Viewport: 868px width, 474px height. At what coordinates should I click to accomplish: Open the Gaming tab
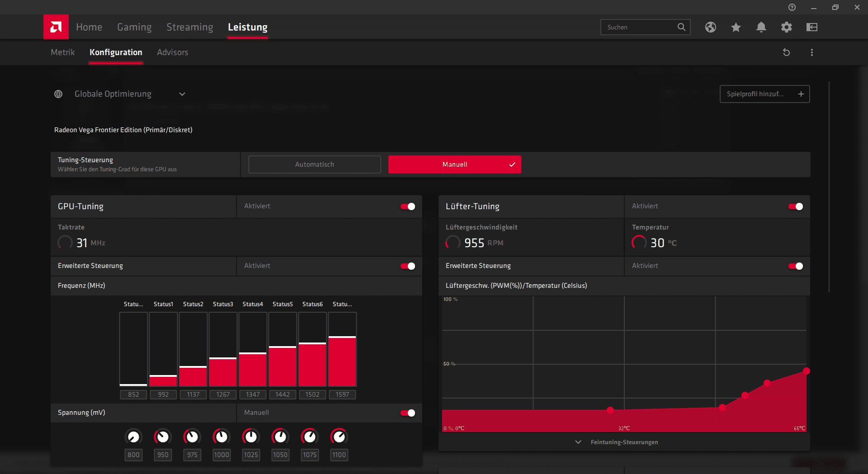coord(134,27)
